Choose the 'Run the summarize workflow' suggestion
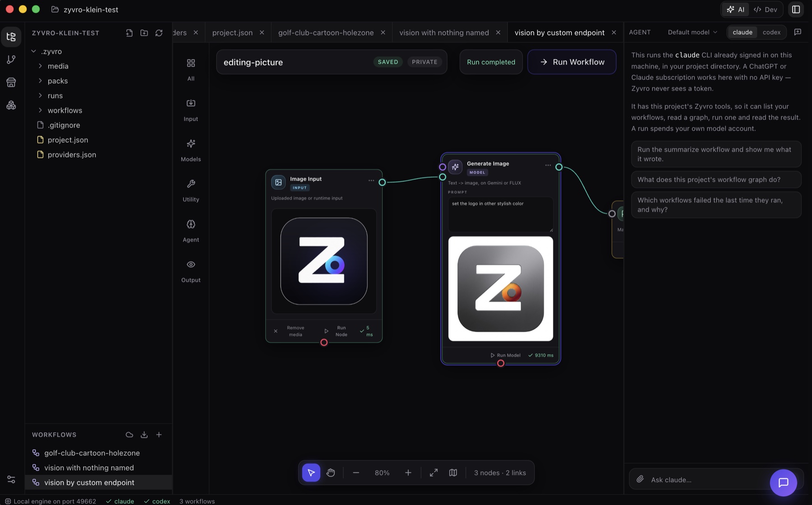 716,154
